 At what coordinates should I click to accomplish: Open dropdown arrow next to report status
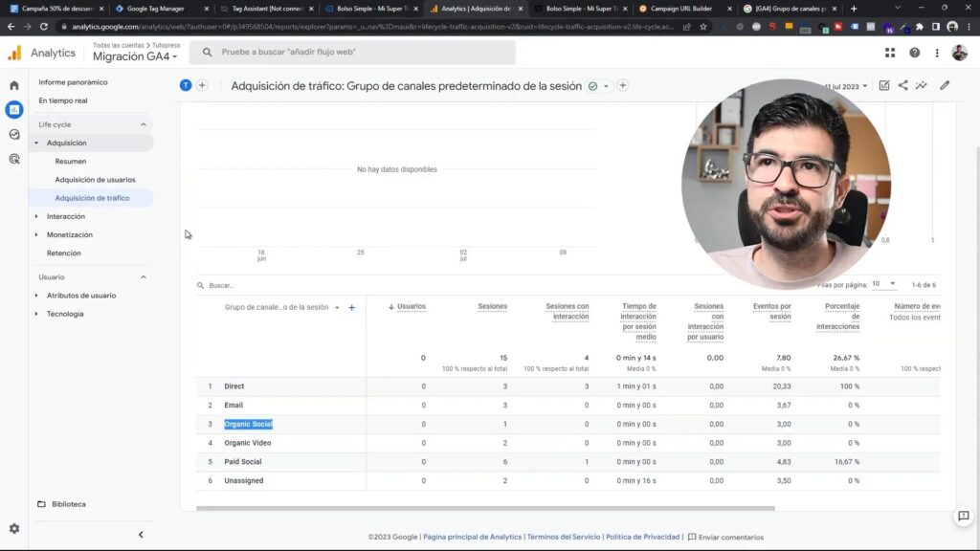pos(606,86)
